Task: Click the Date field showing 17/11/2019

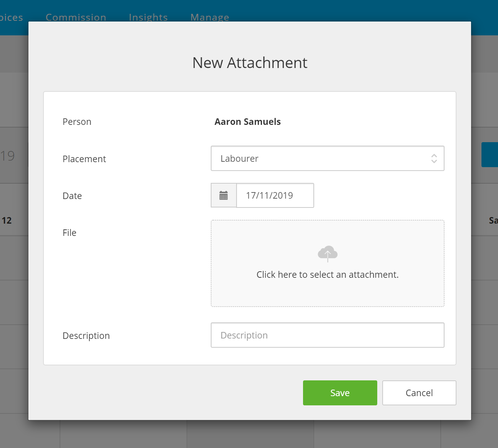Action: tap(275, 196)
